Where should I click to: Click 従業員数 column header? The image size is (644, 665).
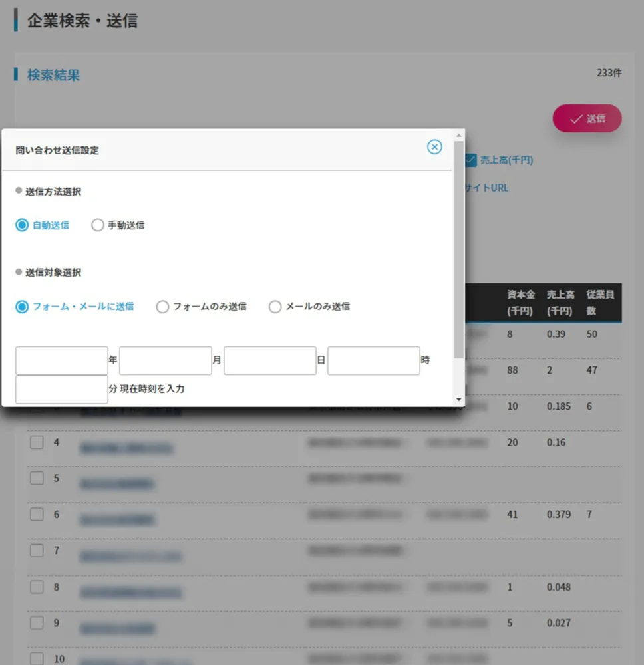(600, 303)
